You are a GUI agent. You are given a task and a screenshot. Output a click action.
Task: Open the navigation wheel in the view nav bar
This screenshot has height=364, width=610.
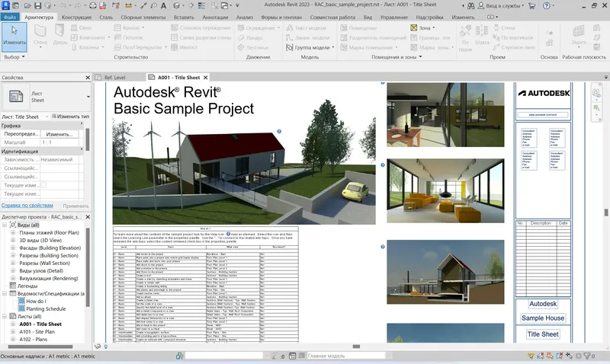596,93
